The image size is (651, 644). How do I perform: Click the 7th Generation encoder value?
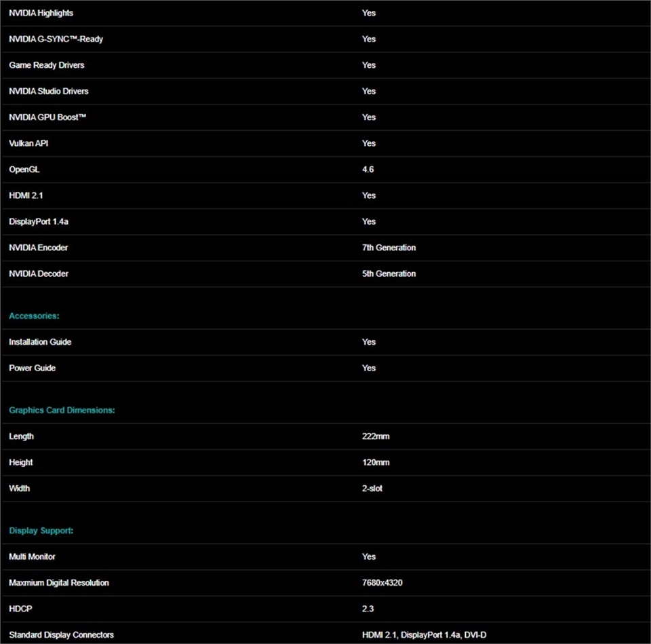pos(389,248)
